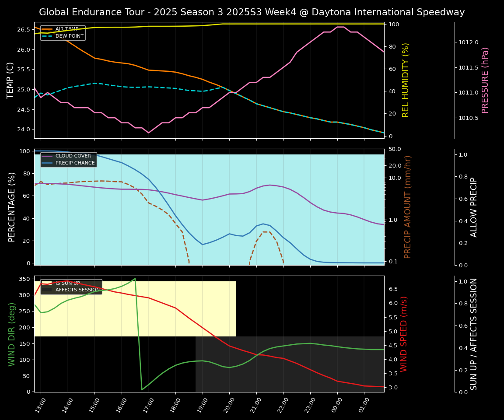Click the 3.0 wind speed tick value

pyautogui.click(x=393, y=388)
